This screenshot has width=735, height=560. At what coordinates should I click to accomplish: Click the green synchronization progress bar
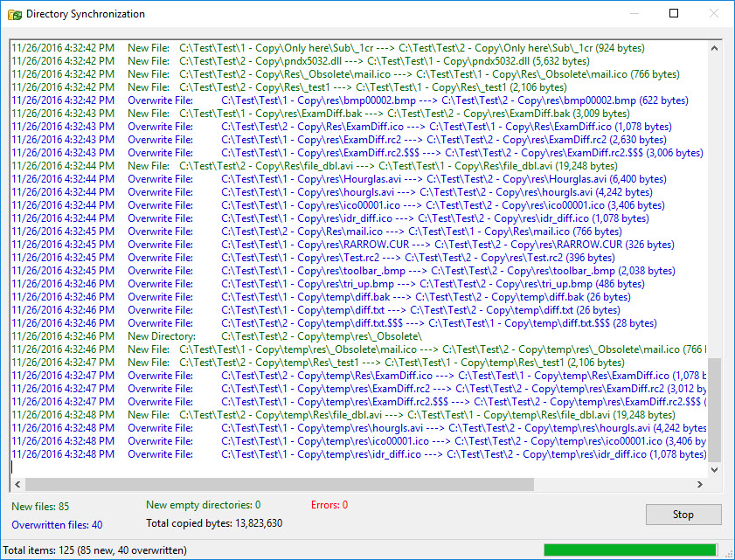pyautogui.click(x=629, y=550)
